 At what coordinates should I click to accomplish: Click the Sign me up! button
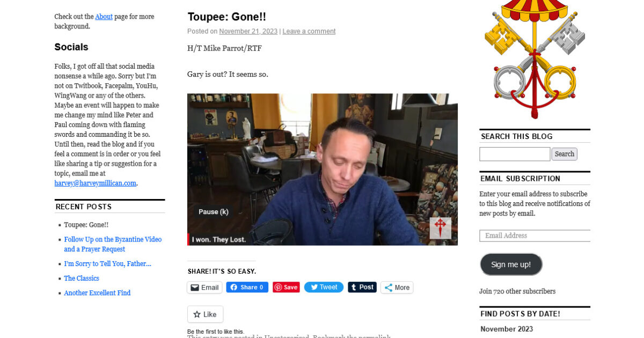tap(511, 264)
